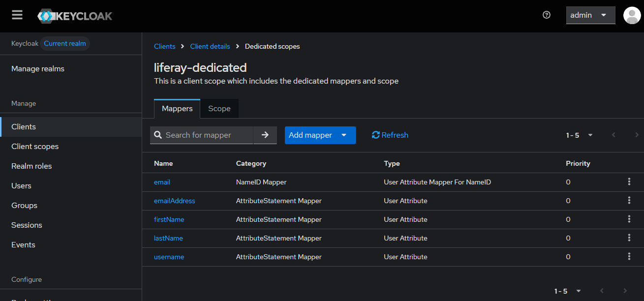Open the help question mark icon
Screen dimensions: 644x301
coord(546,15)
